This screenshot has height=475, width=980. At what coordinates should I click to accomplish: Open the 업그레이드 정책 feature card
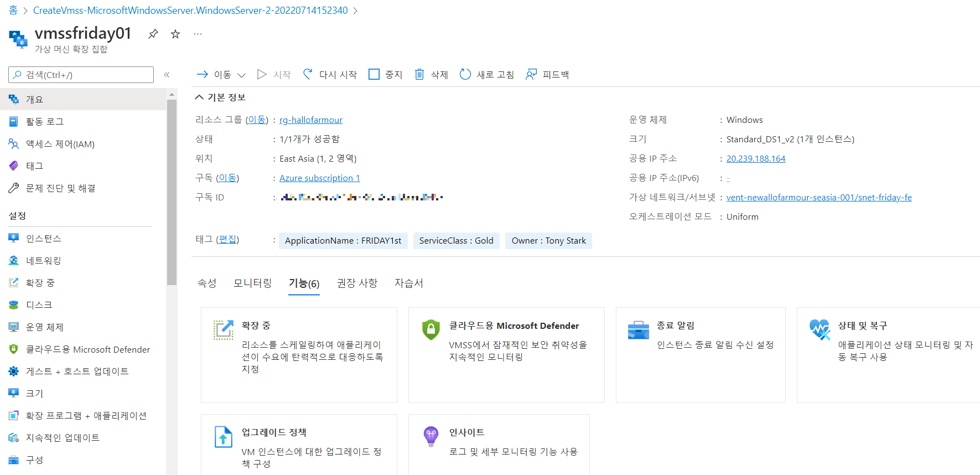[x=299, y=445]
